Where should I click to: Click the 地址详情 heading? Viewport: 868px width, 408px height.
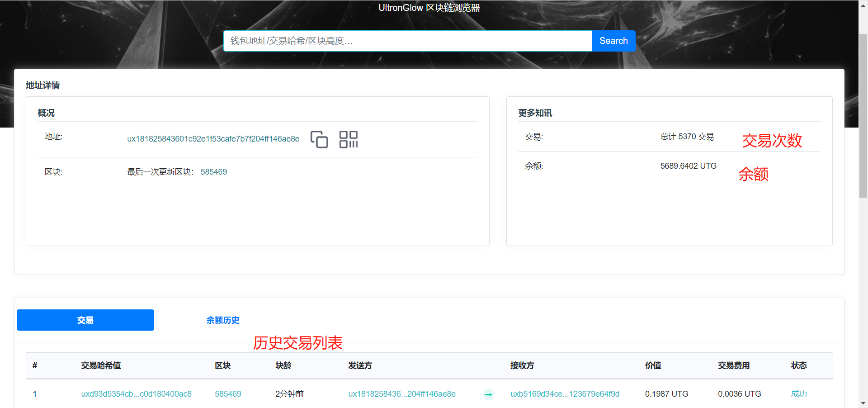point(42,85)
